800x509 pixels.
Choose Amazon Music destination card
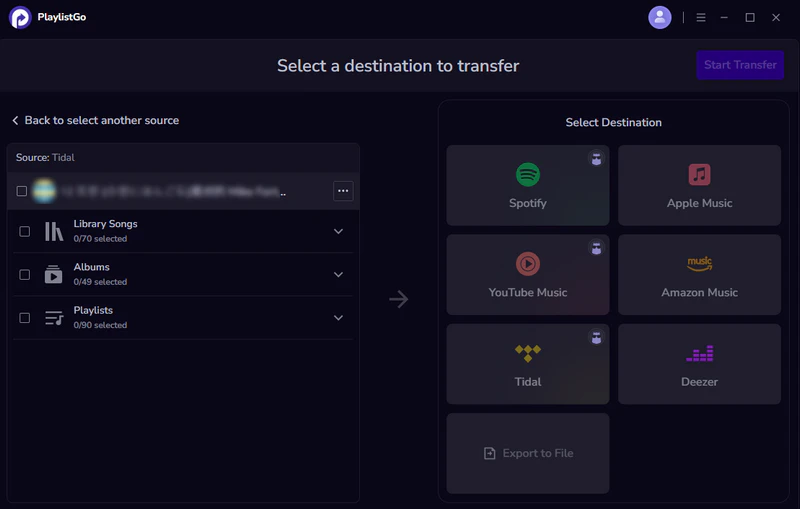coord(699,274)
